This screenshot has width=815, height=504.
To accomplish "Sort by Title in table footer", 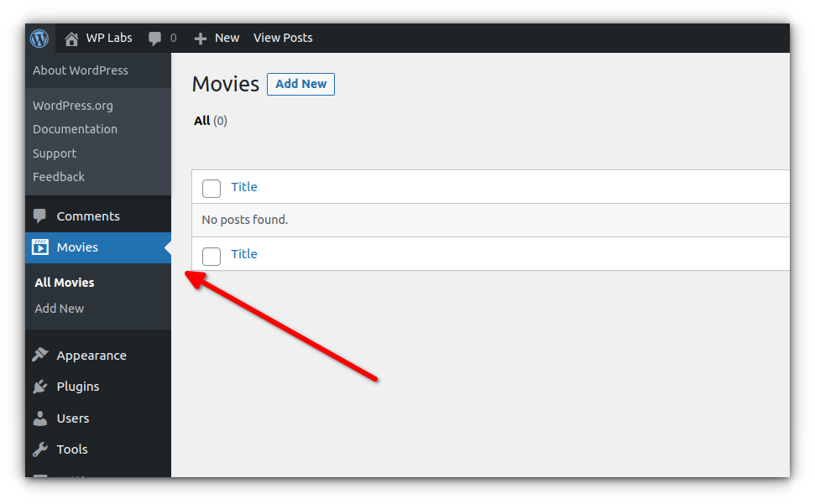I will click(244, 254).
